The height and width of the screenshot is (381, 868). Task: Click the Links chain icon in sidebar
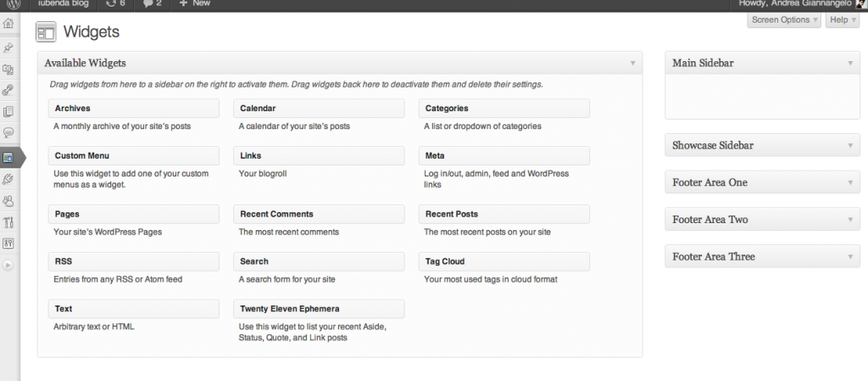coord(8,89)
